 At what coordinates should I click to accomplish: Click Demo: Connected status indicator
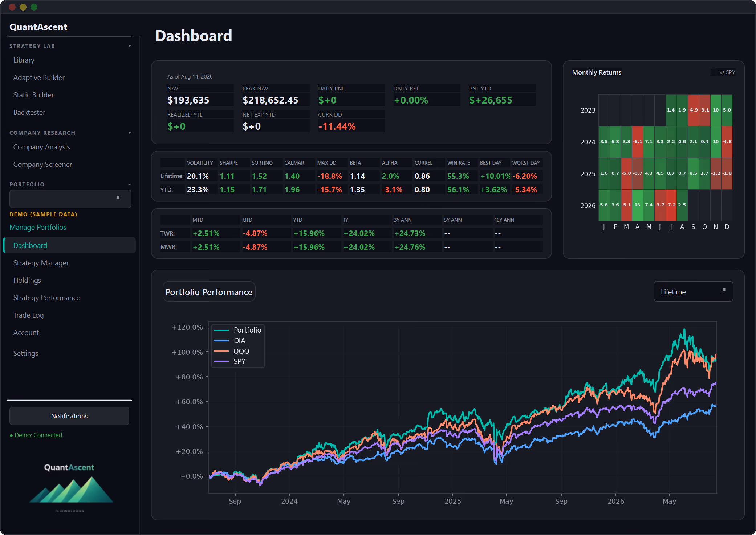coord(36,435)
